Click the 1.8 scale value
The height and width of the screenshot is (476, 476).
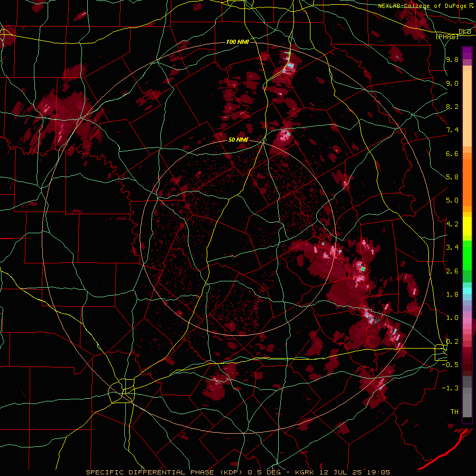pyautogui.click(x=452, y=295)
